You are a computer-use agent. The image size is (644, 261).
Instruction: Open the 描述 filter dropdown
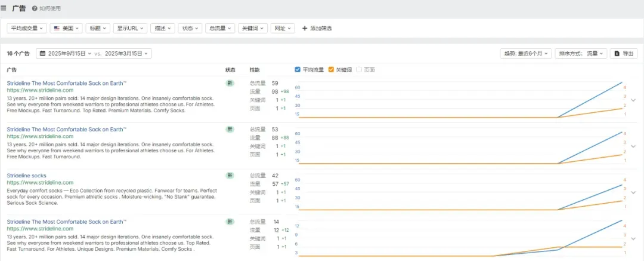pos(163,29)
